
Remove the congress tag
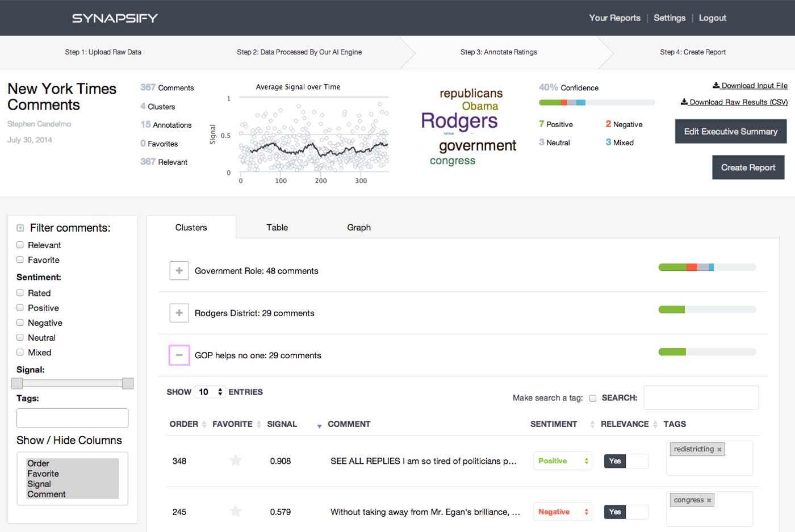point(709,500)
